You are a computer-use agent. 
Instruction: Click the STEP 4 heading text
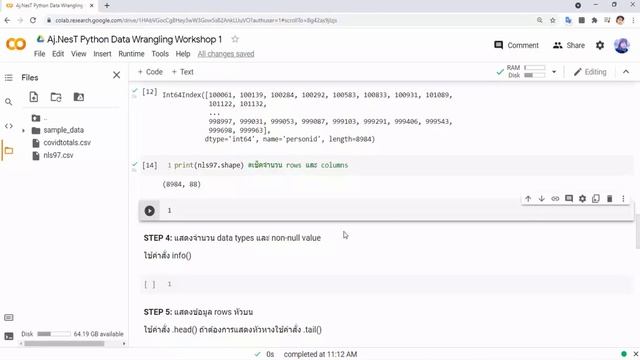click(x=232, y=238)
